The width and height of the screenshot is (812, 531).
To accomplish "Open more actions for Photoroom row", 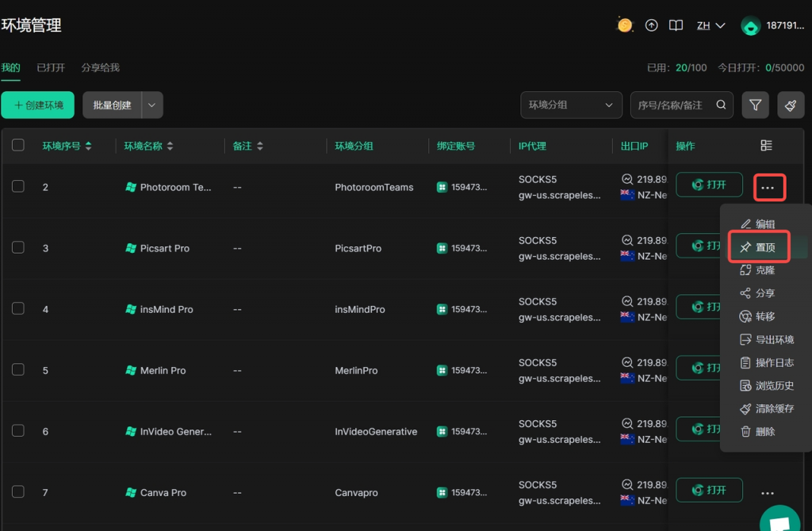I will click(769, 187).
